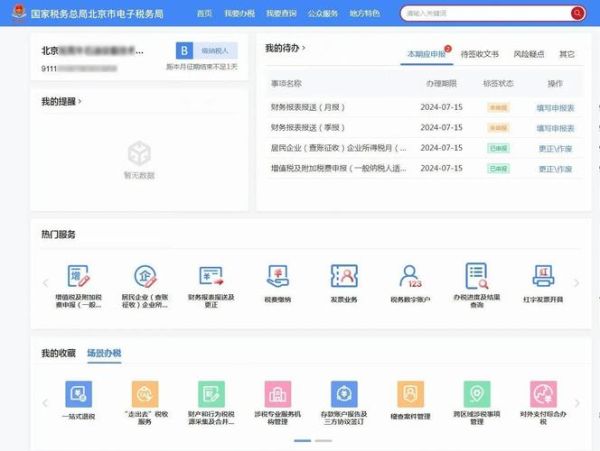Screen dimensions: 600x451
Task: Open "走出去"税收服务 scenario icon
Action: 145,394
